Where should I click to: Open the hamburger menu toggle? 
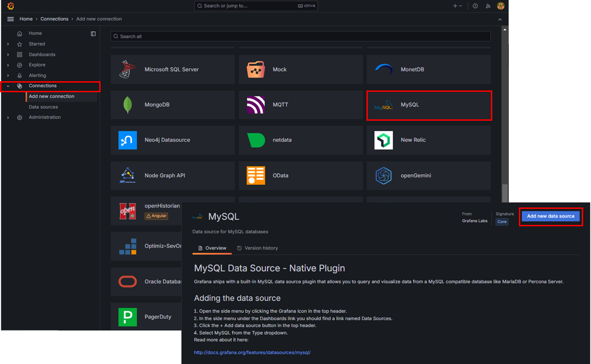[x=11, y=19]
